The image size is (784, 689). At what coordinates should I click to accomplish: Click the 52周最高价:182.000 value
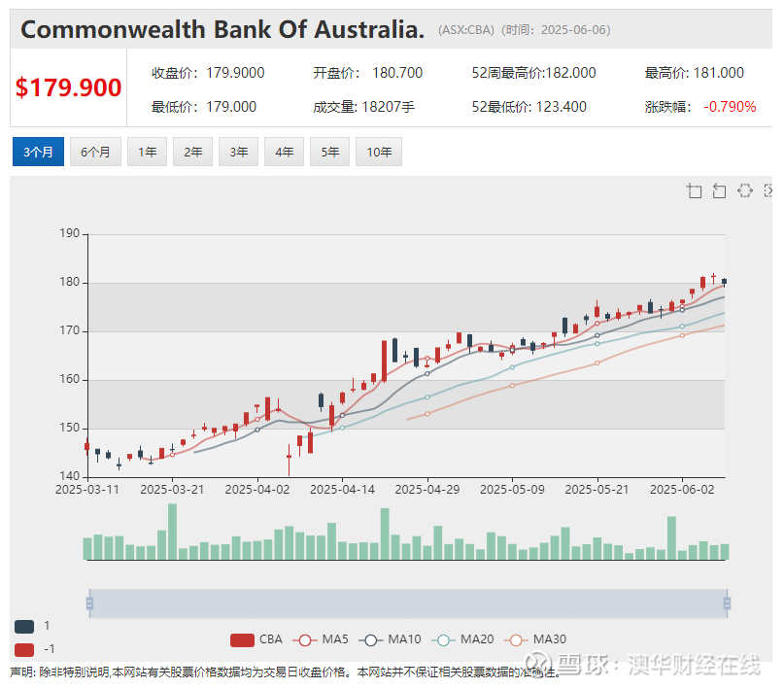point(533,73)
